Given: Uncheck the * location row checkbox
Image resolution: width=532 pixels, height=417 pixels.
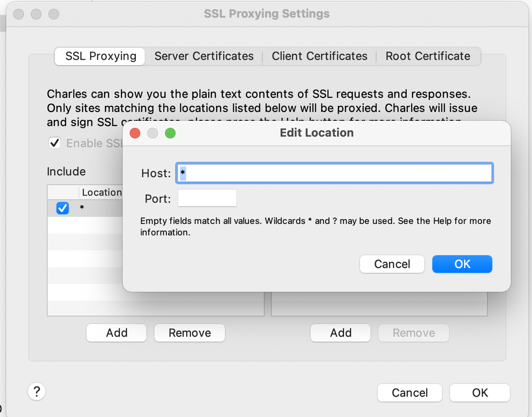Looking at the screenshot, I should pyautogui.click(x=63, y=208).
